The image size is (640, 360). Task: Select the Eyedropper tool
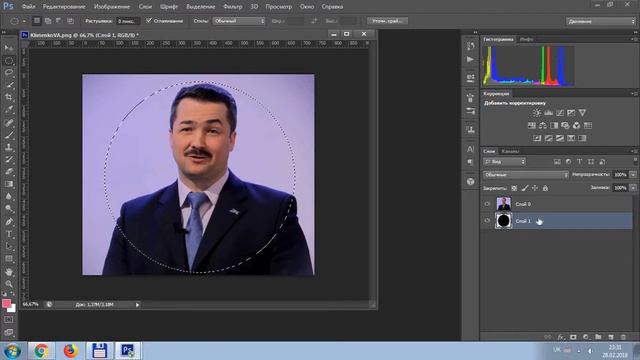9,109
